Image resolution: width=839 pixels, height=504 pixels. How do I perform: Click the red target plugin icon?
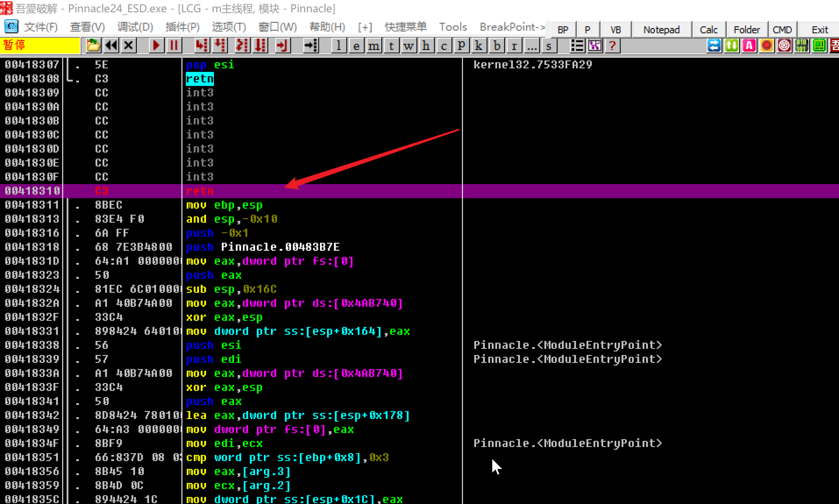(x=784, y=45)
